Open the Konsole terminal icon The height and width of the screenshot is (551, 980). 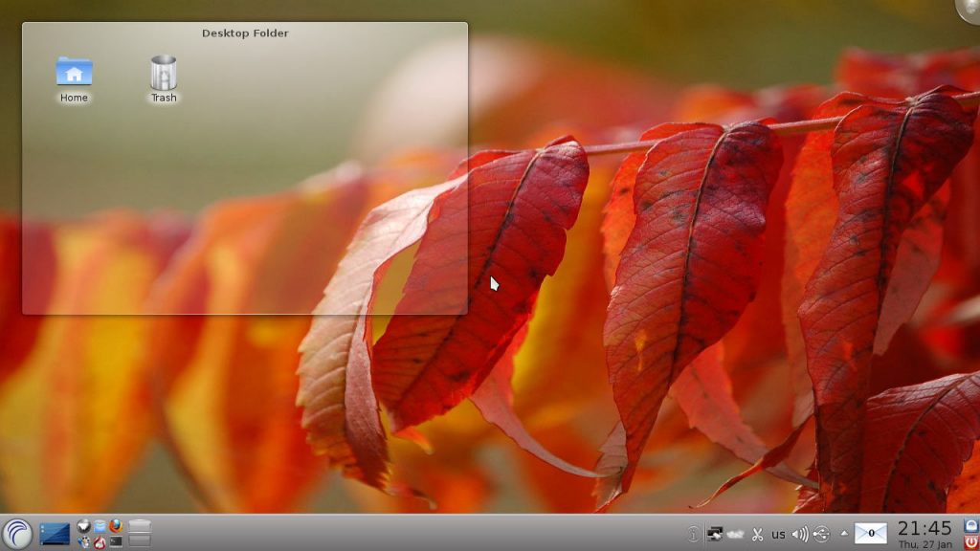click(115, 540)
